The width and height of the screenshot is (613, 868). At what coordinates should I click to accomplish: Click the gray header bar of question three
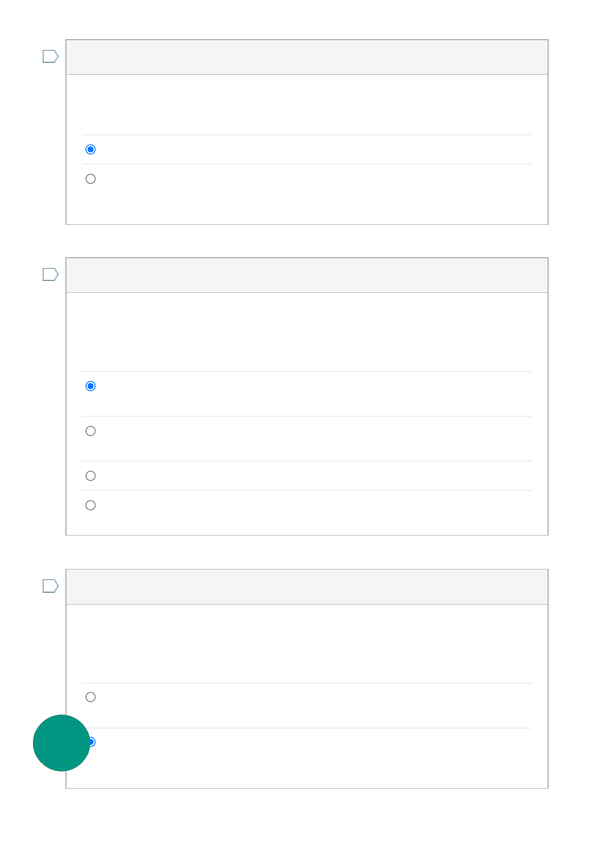tap(306, 587)
